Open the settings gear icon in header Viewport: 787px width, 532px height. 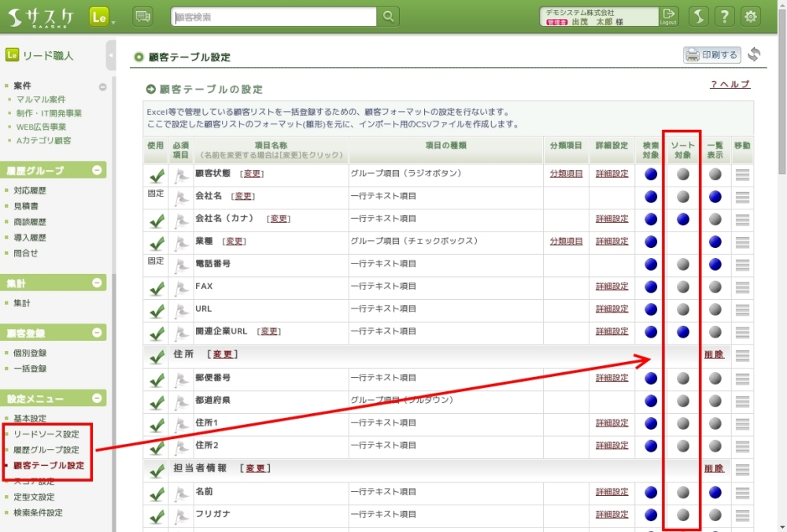pos(751,17)
